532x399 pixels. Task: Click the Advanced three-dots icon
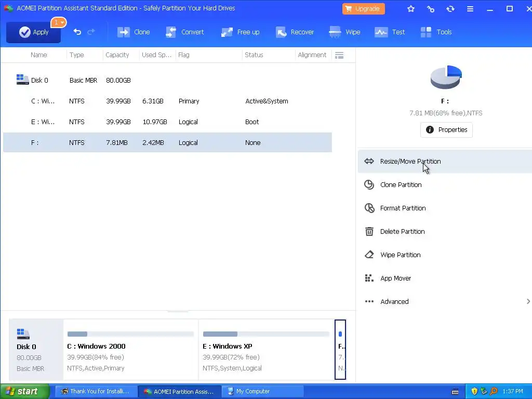pyautogui.click(x=369, y=302)
